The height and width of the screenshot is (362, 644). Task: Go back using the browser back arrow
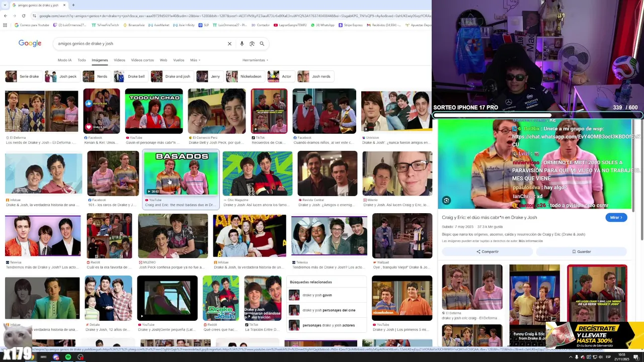(x=5, y=16)
